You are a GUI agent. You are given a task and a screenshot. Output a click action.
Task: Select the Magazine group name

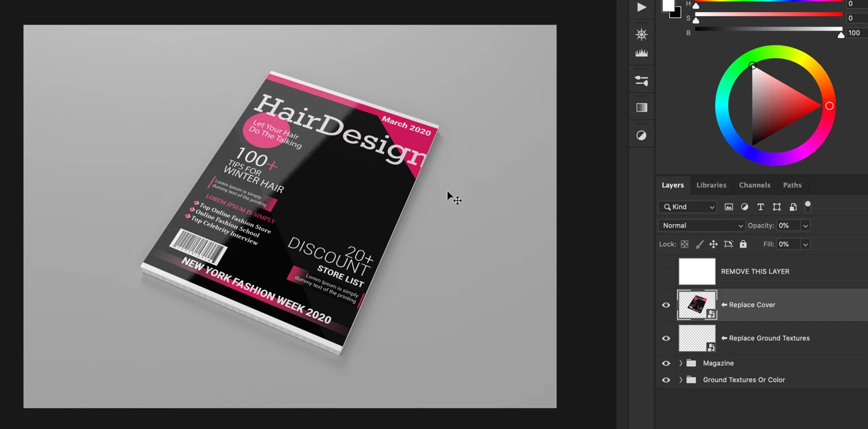coord(718,363)
